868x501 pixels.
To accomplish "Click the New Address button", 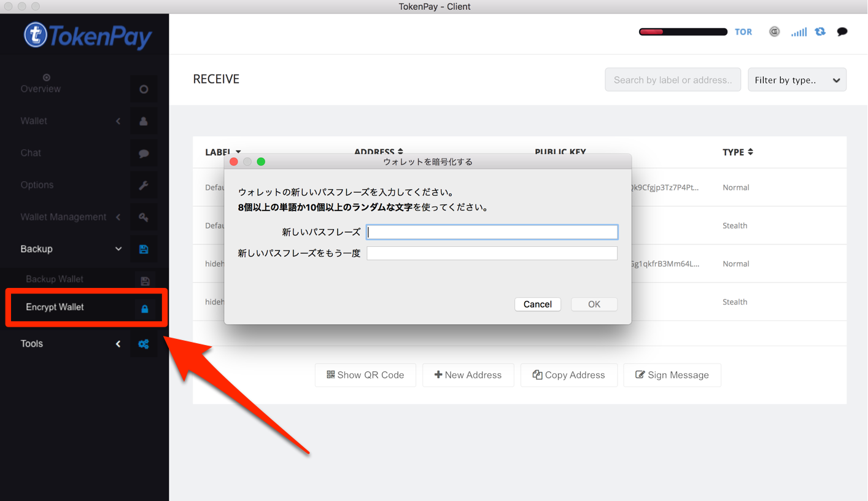I will point(468,375).
